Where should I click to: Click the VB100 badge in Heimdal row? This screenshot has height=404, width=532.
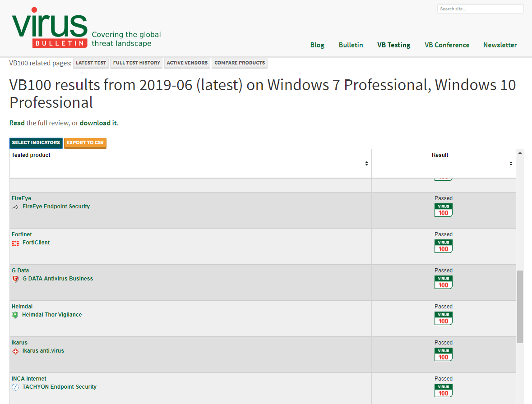[x=444, y=318]
